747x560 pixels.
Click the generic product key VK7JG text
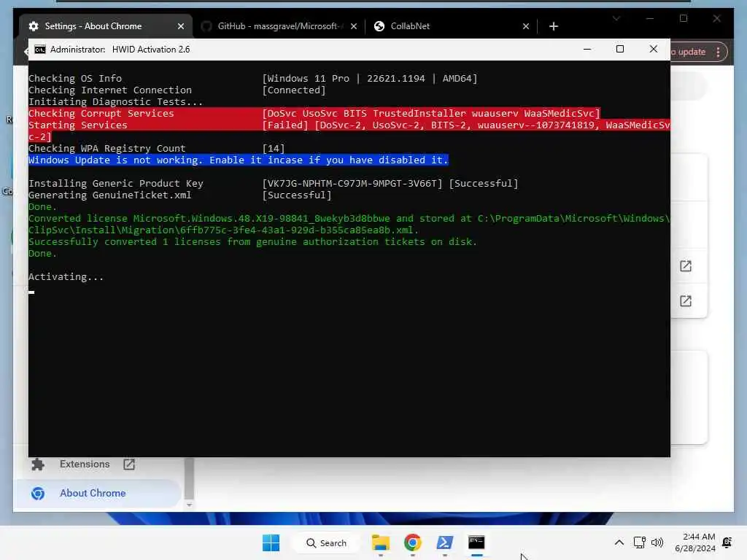click(352, 183)
